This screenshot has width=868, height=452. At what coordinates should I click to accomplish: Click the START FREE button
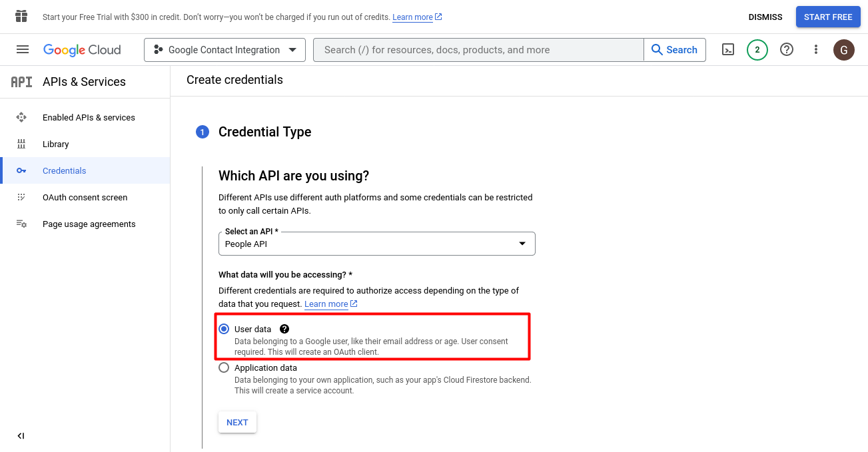click(827, 17)
